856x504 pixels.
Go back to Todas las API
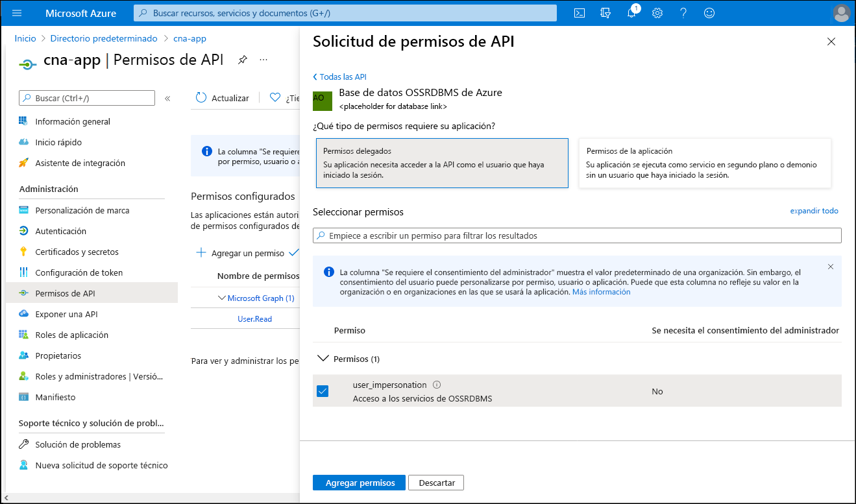coord(339,77)
